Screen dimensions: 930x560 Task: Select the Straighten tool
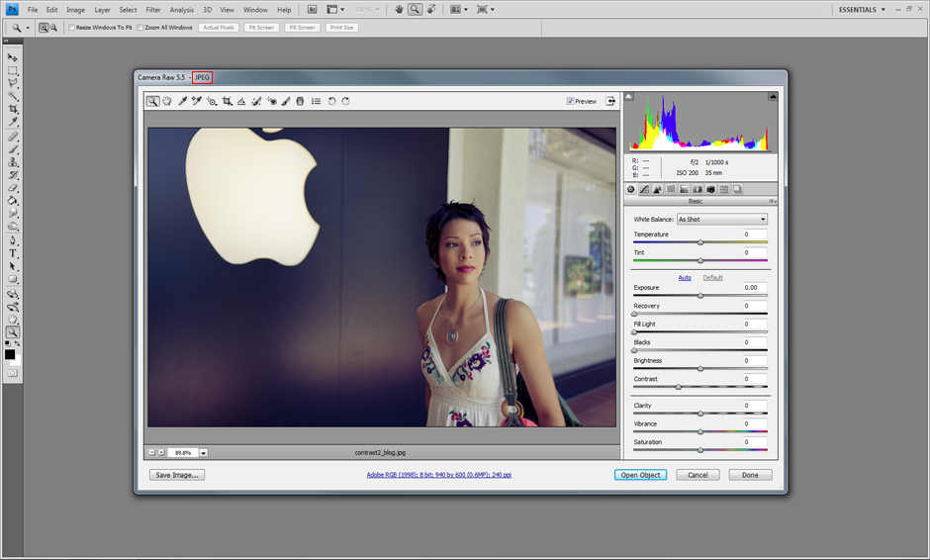click(241, 102)
